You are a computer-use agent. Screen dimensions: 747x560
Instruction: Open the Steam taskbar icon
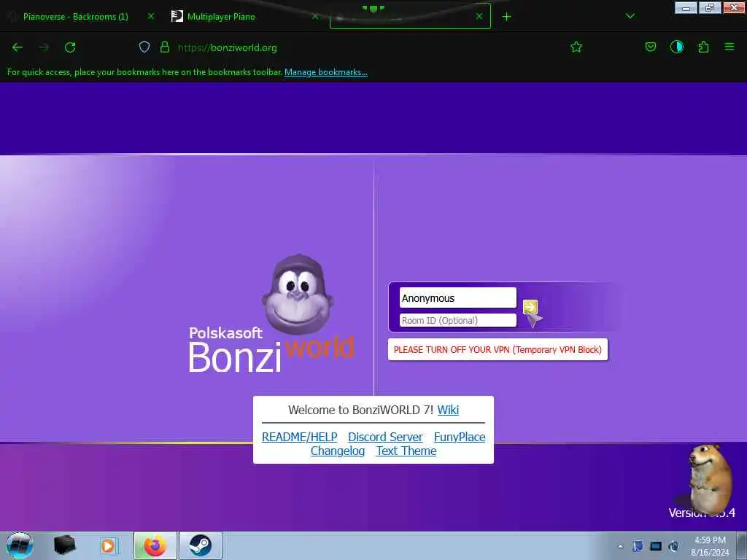pos(201,545)
